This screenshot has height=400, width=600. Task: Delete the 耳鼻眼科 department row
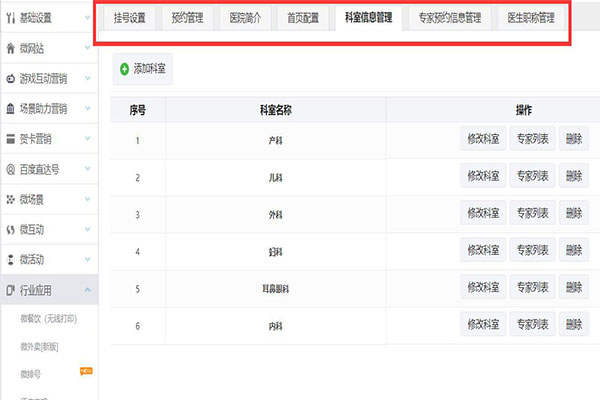coord(574,287)
